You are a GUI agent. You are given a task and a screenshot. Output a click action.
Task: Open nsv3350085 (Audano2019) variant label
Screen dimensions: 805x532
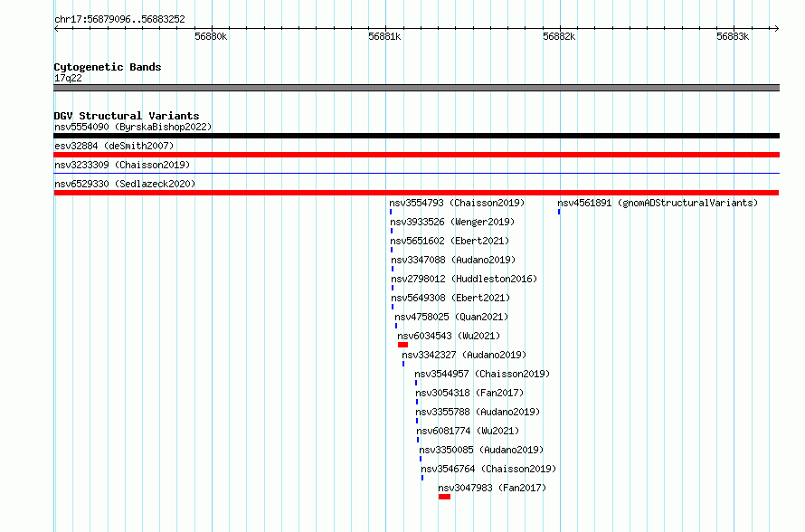481,450
